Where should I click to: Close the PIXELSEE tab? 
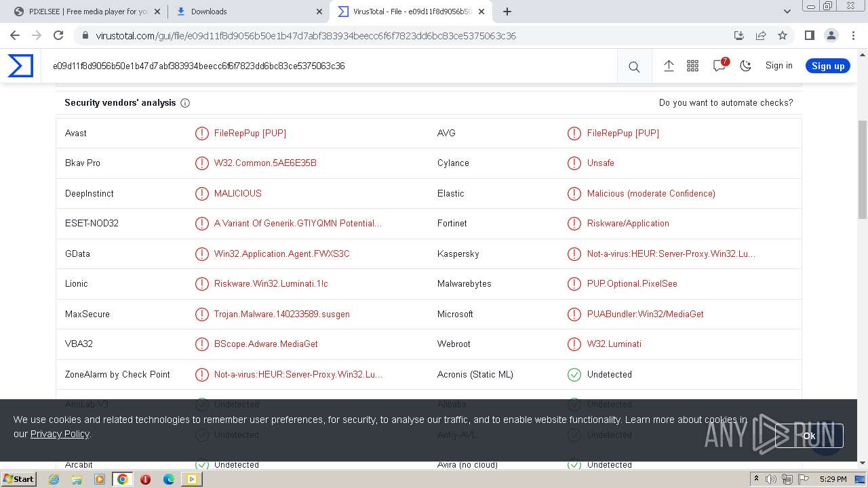point(157,12)
